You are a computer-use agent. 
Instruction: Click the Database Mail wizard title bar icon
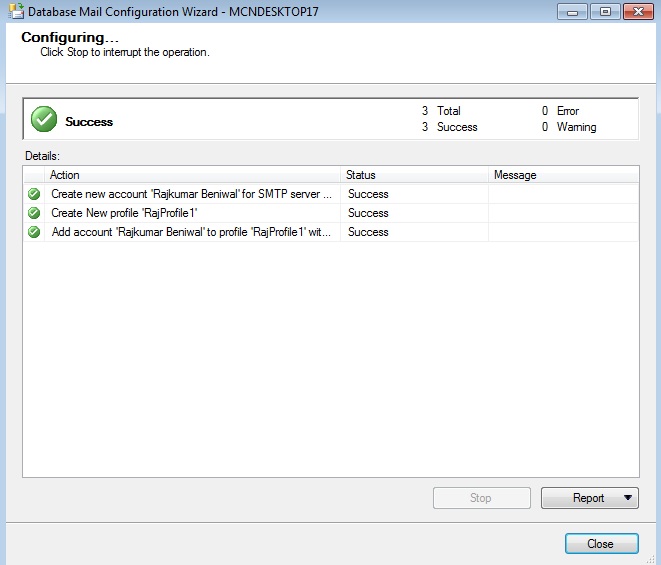(16, 11)
